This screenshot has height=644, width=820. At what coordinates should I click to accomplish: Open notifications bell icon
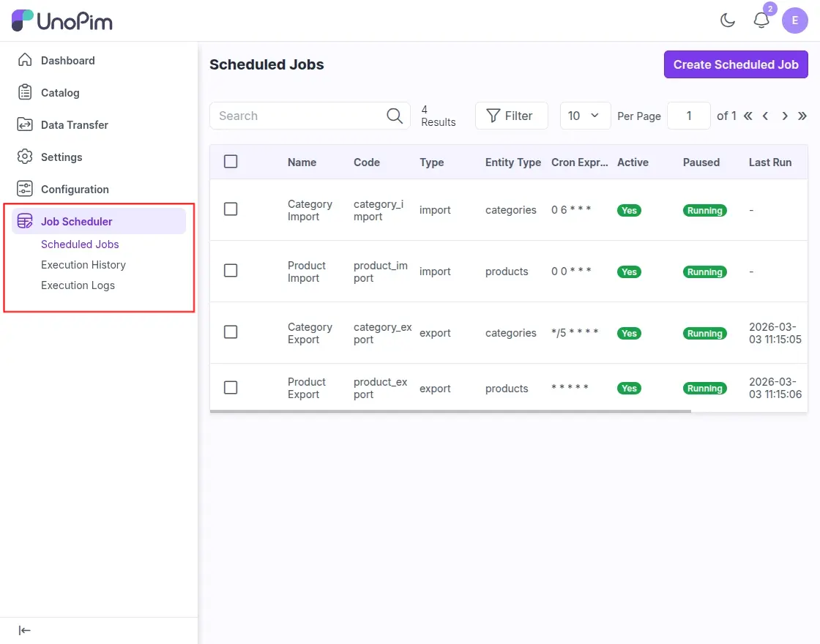pos(761,20)
